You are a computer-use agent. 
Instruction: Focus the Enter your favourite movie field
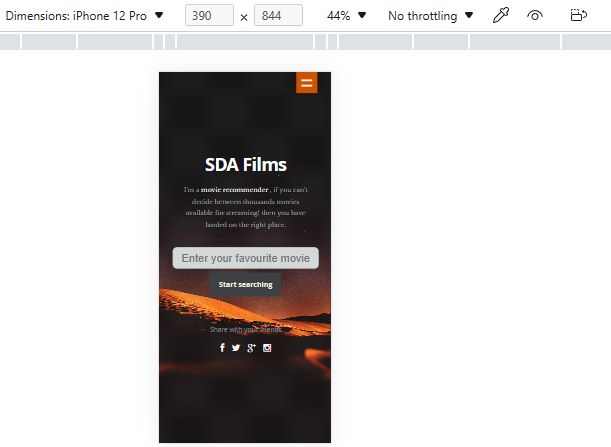[x=245, y=258]
